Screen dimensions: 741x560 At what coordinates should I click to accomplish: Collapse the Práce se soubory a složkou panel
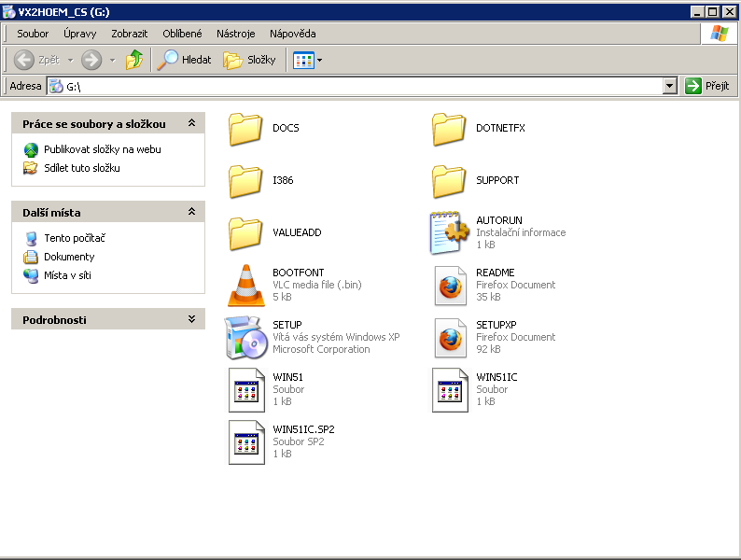(191, 123)
